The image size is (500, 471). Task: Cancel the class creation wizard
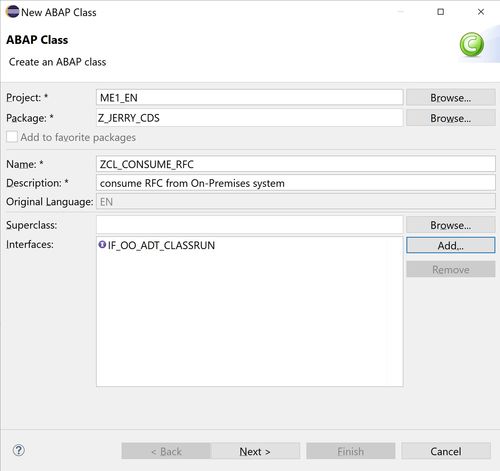tap(446, 451)
